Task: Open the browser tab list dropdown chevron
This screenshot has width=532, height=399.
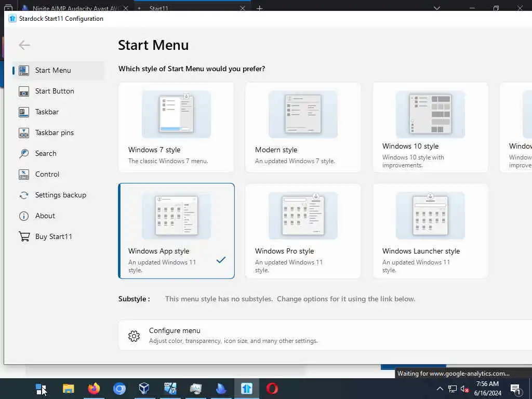Action: tap(436, 8)
